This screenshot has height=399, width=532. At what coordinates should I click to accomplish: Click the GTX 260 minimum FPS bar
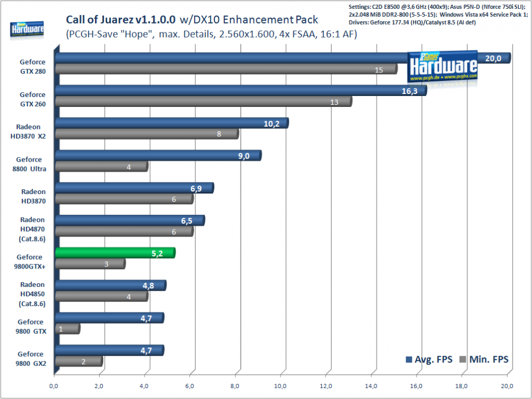pos(203,102)
